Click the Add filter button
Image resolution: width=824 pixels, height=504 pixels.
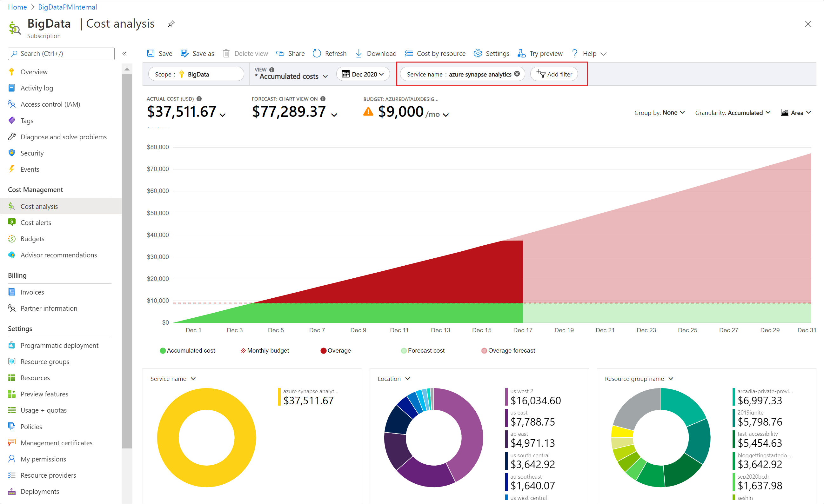(555, 74)
